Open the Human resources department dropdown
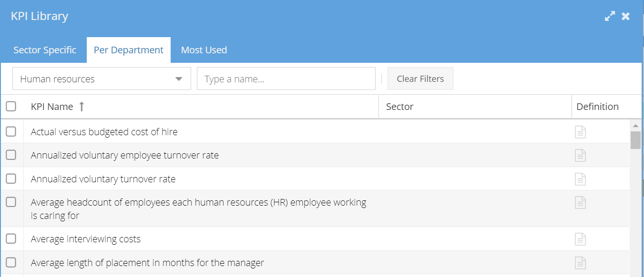The height and width of the screenshot is (277, 644). tap(102, 79)
